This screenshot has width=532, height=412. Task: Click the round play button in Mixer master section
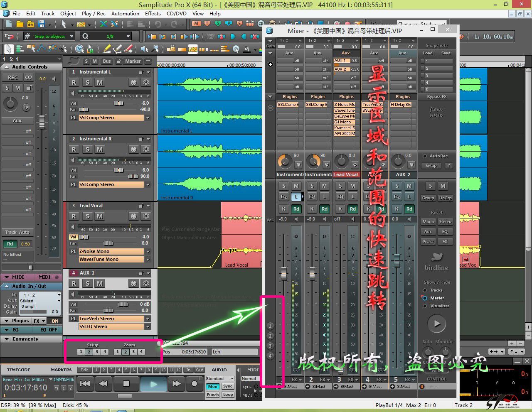(437, 324)
